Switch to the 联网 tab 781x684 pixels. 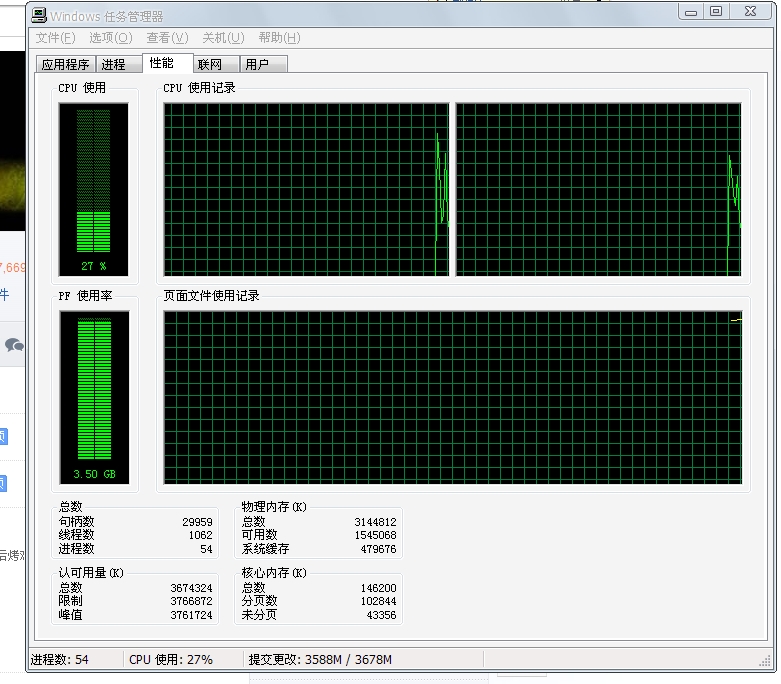216,64
